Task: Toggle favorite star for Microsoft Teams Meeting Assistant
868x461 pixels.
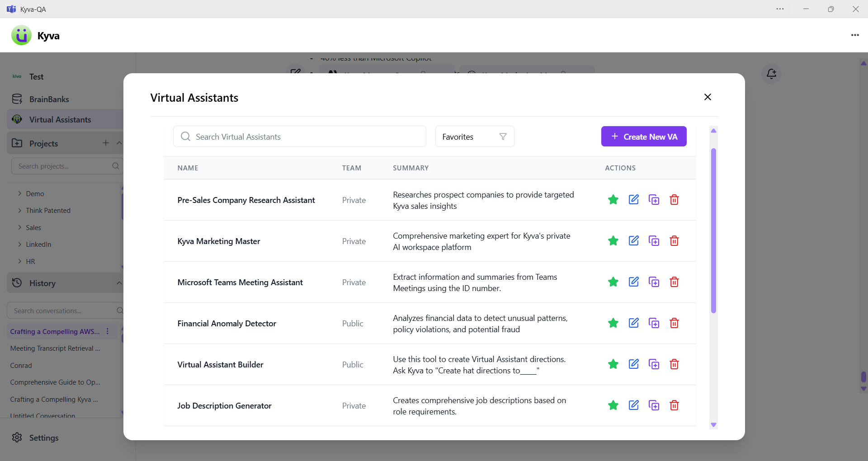Action: [613, 282]
